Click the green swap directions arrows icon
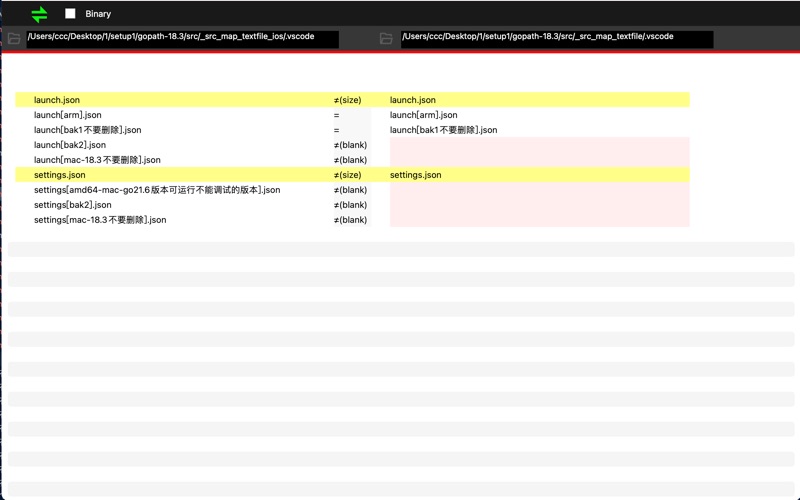 39,14
